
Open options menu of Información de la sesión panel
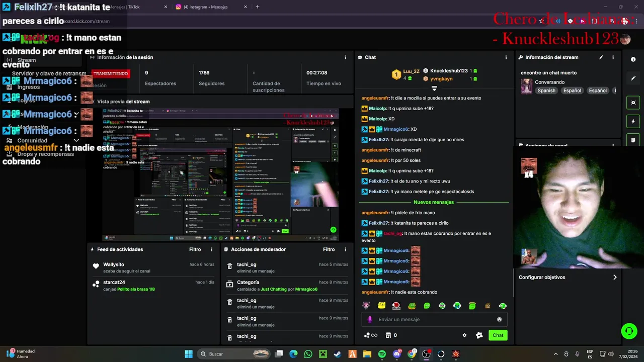[x=345, y=57]
